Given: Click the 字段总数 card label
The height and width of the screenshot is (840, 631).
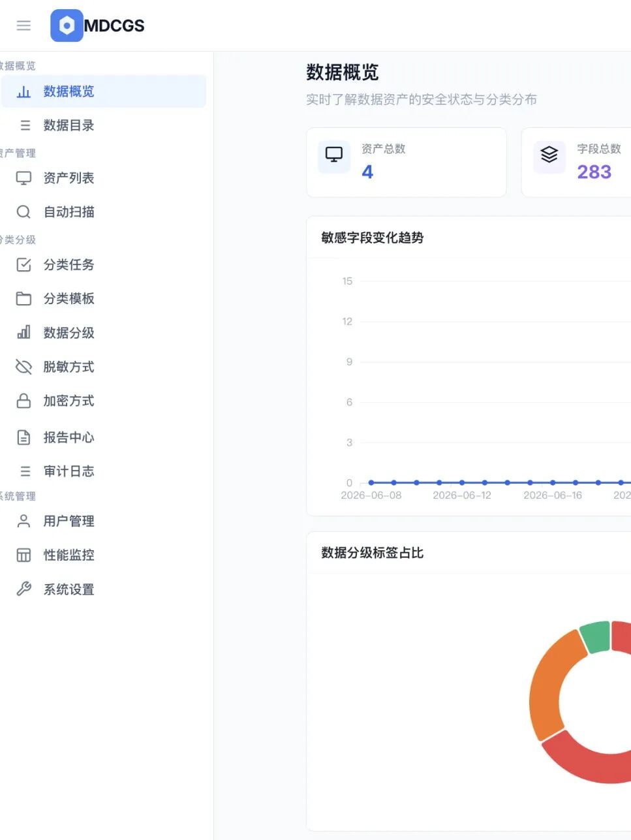Looking at the screenshot, I should 599,149.
